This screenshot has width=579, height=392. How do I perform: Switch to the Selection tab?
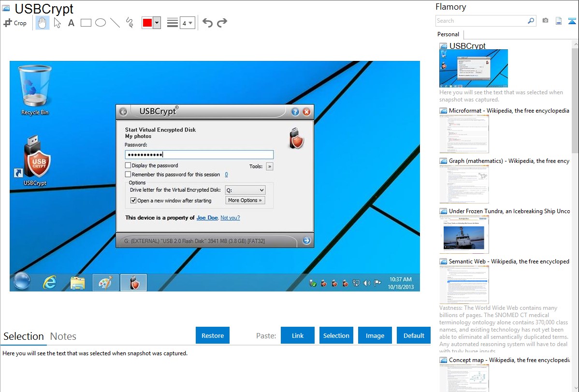point(24,336)
